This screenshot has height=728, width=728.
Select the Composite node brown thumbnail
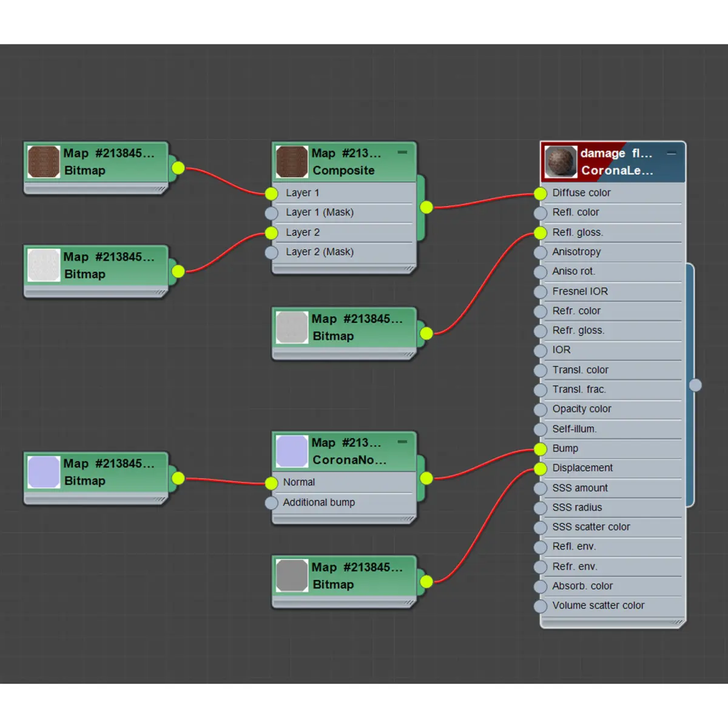pos(292,162)
